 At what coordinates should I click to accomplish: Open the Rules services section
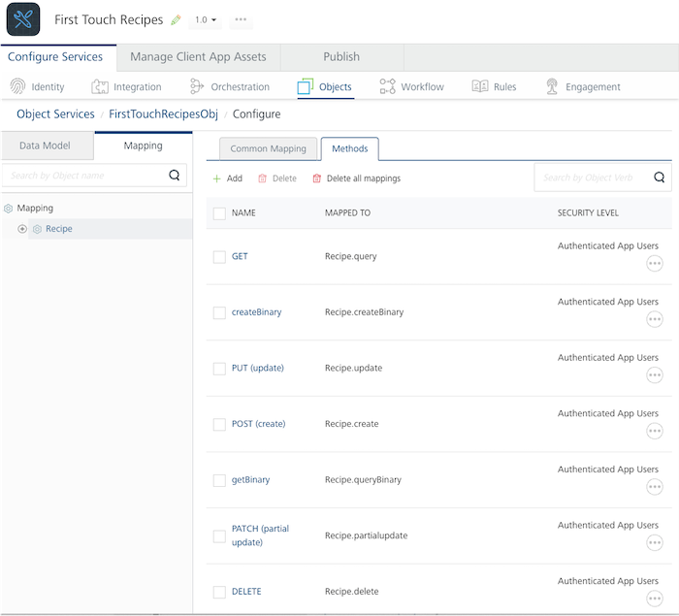494,86
